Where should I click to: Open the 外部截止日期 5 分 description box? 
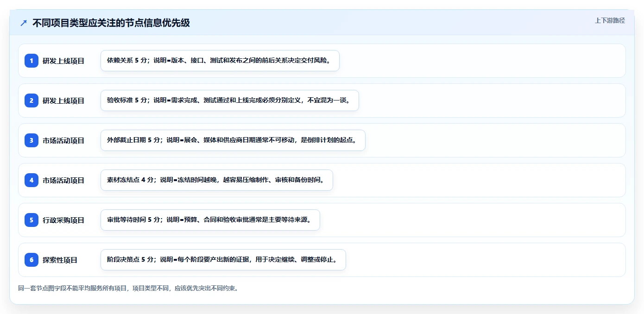(x=233, y=140)
